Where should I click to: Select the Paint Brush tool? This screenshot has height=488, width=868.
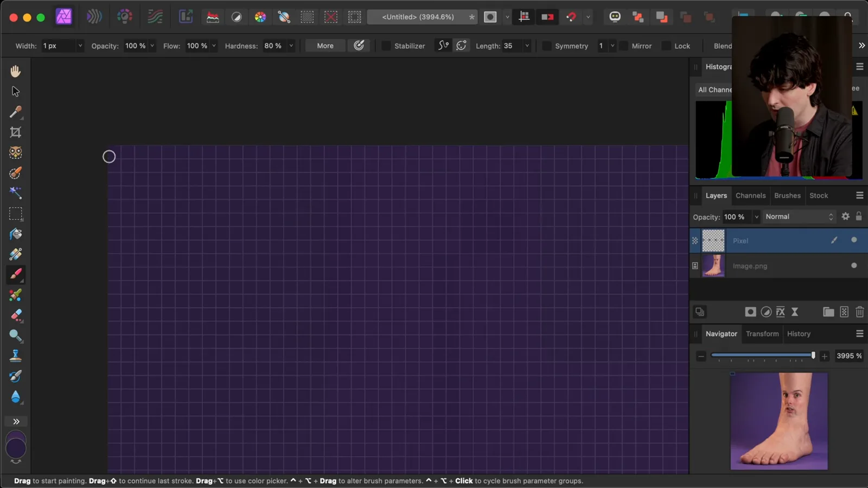coord(15,274)
